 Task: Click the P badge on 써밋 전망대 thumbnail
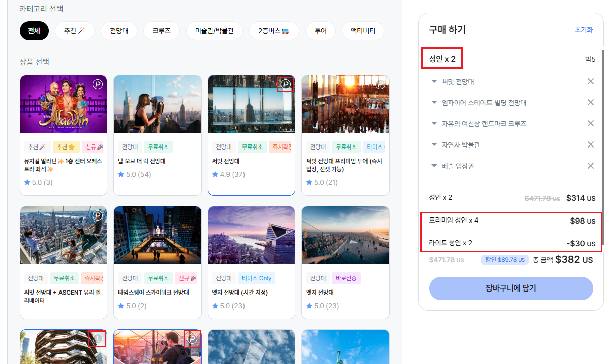coord(286,84)
